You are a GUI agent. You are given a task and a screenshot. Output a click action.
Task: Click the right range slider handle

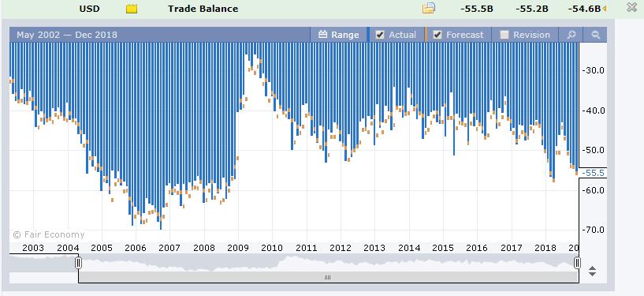pyautogui.click(x=577, y=263)
